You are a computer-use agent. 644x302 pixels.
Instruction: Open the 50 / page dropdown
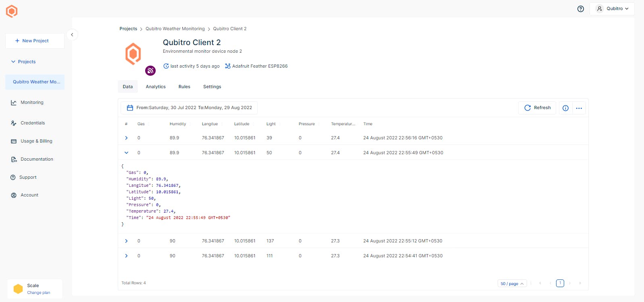pyautogui.click(x=512, y=283)
